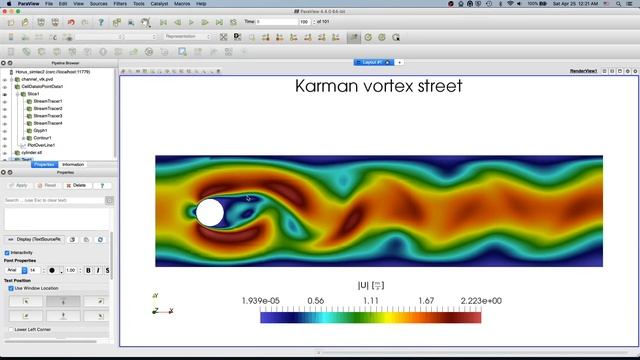Image resolution: width=640 pixels, height=360 pixels.
Task: Collapse the Slice1 tree node
Action: [x=18, y=94]
